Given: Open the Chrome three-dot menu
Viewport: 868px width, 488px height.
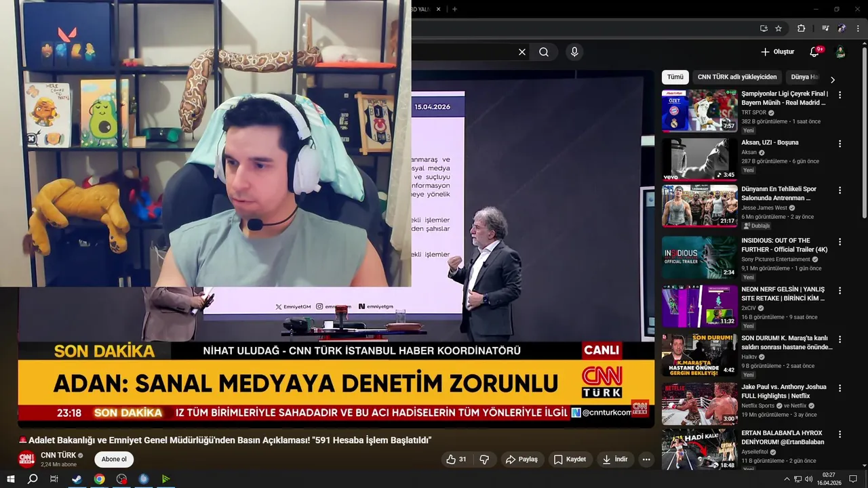Looking at the screenshot, I should coord(858,28).
